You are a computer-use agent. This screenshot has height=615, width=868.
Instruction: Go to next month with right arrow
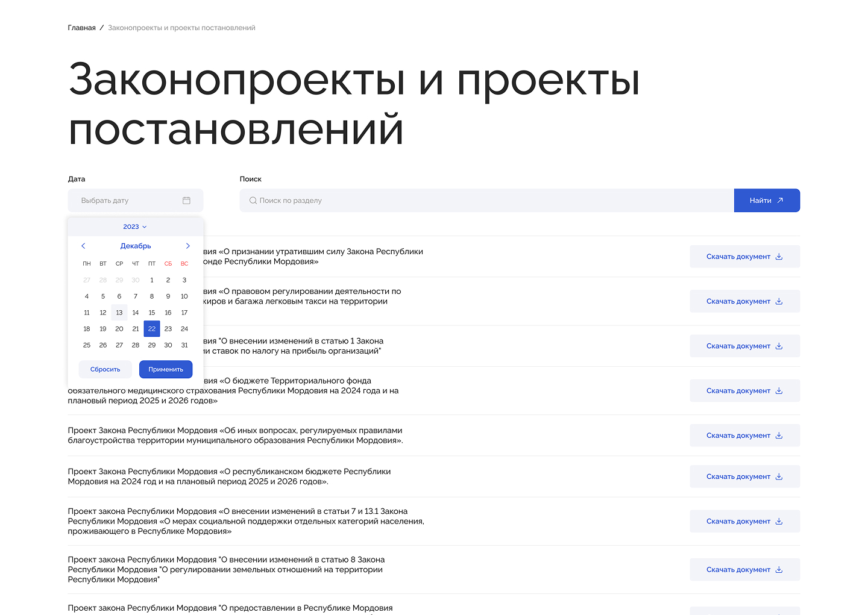[187, 246]
